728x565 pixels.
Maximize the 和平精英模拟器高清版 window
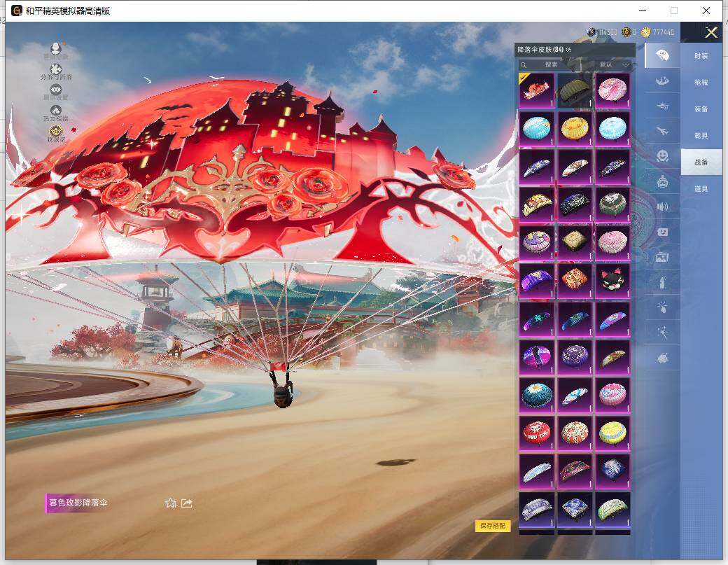tap(673, 11)
